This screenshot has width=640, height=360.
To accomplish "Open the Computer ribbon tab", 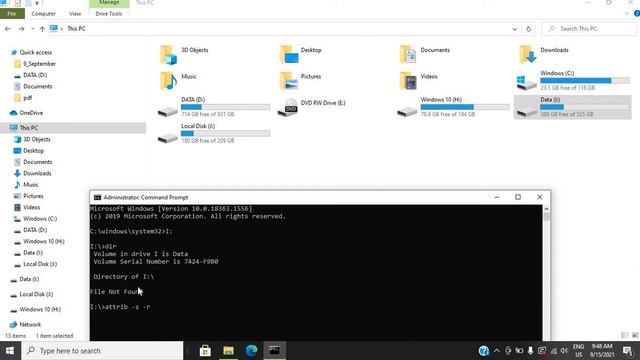I will coord(43,13).
